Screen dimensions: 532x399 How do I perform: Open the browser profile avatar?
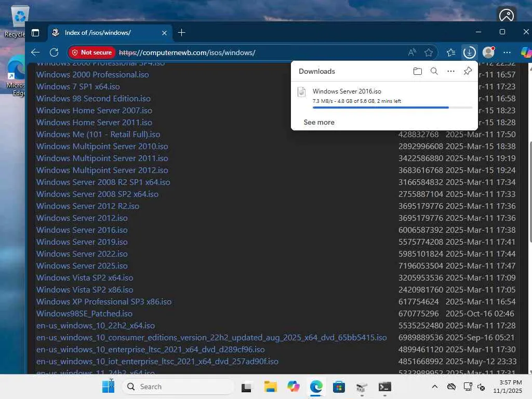(x=488, y=52)
